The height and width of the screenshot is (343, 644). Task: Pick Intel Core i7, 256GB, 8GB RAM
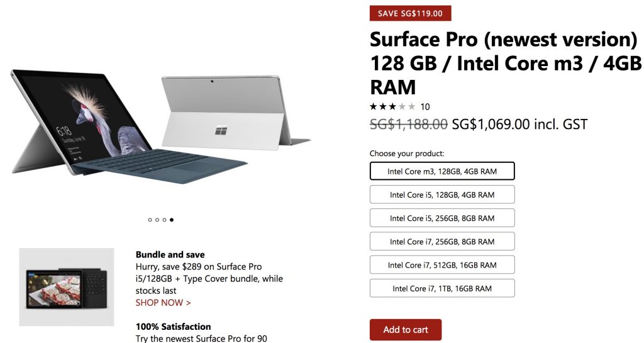(x=442, y=242)
